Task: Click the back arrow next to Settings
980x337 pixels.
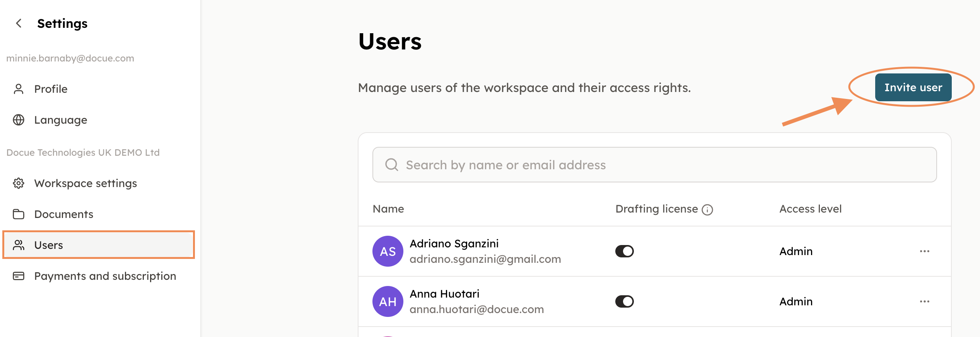Action: point(19,24)
